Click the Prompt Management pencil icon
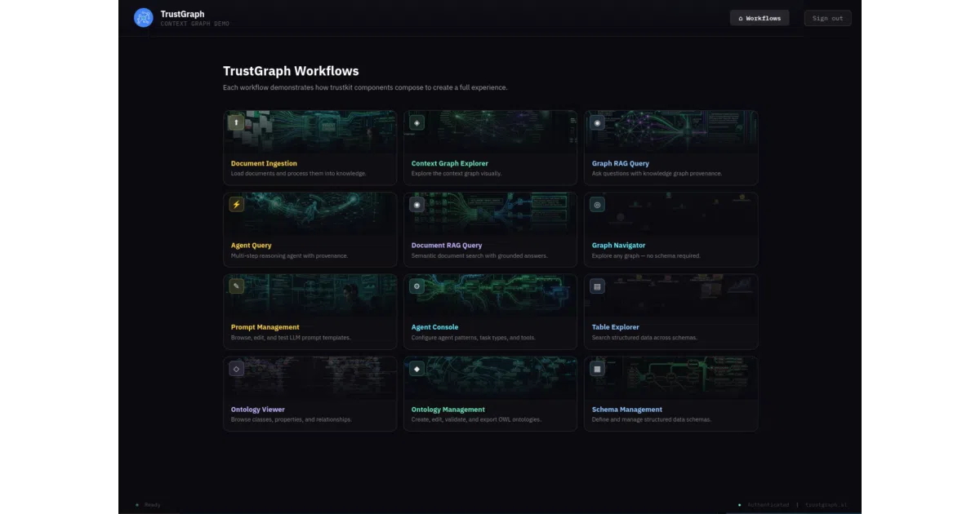The height and width of the screenshot is (514, 980). [237, 286]
